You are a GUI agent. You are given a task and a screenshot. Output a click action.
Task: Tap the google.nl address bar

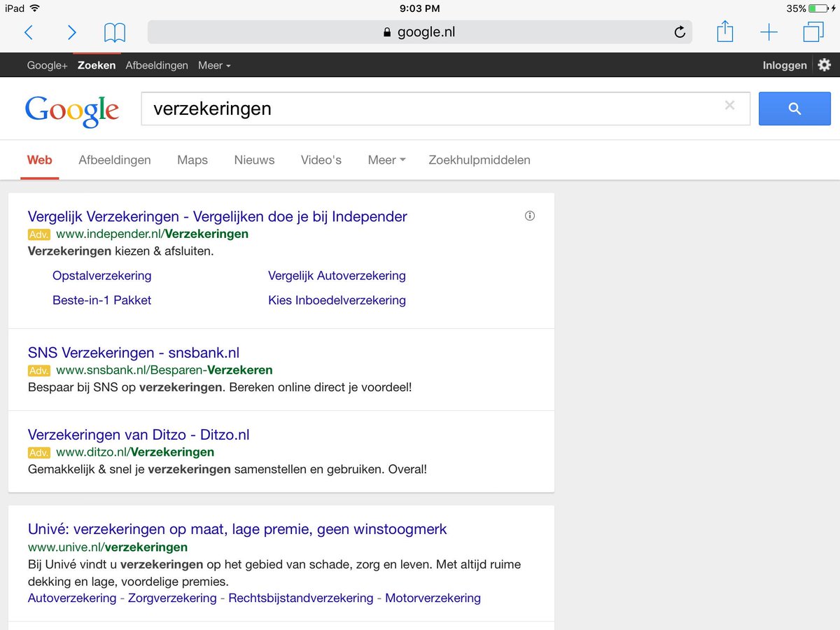pyautogui.click(x=420, y=32)
